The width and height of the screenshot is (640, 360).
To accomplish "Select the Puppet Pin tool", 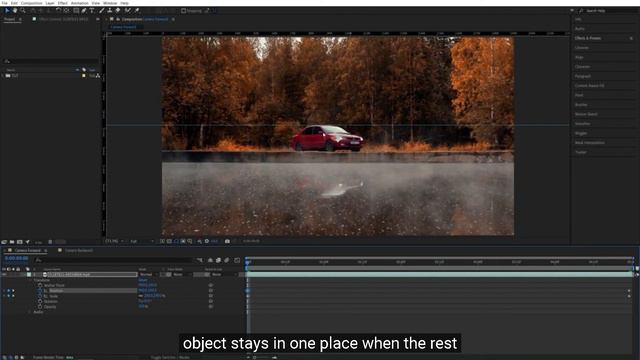I will click(x=137, y=11).
